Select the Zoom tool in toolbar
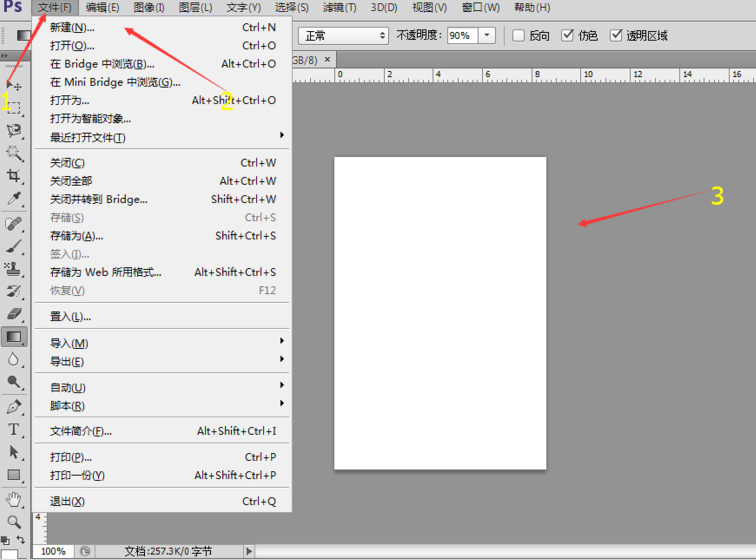The width and height of the screenshot is (756, 560). 14,522
